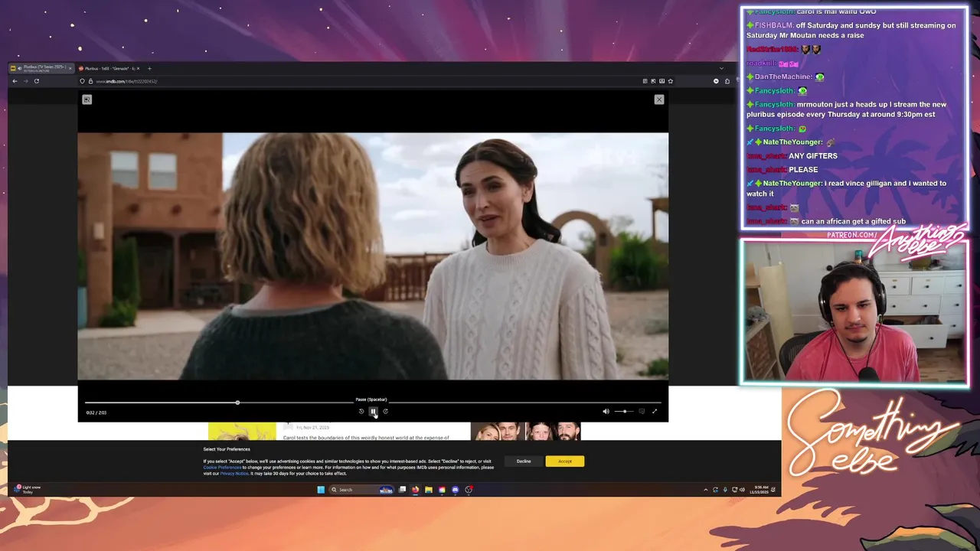
Task: Close the Pluribus 1x03 Grenade tab
Action: click(138, 68)
